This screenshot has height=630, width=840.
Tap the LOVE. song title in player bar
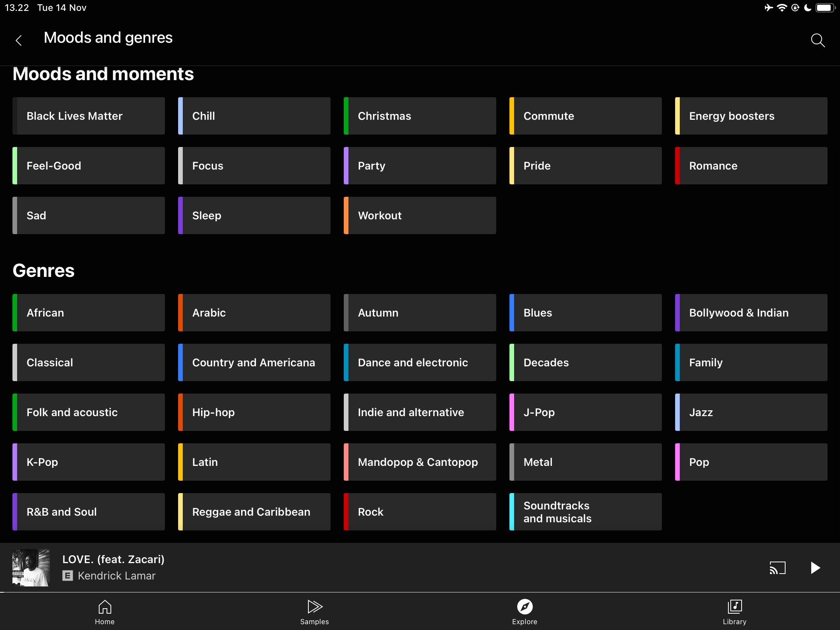[113, 559]
